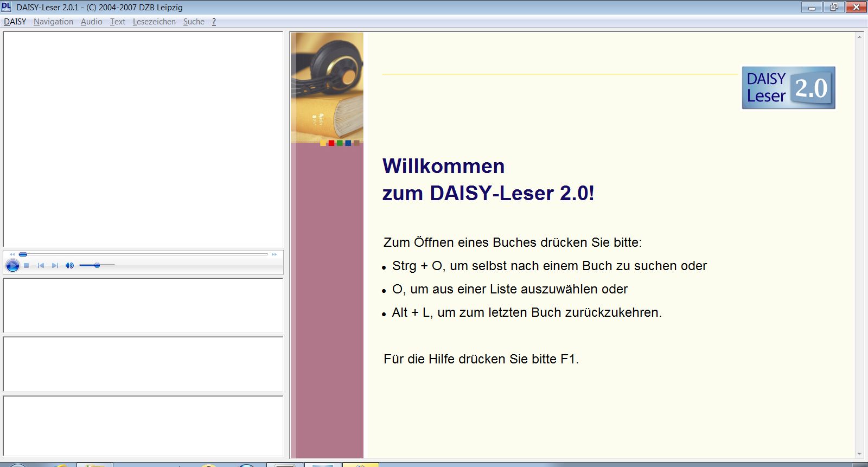Click the 'Willkommen' heading text
The width and height of the screenshot is (868, 467).
tap(444, 166)
